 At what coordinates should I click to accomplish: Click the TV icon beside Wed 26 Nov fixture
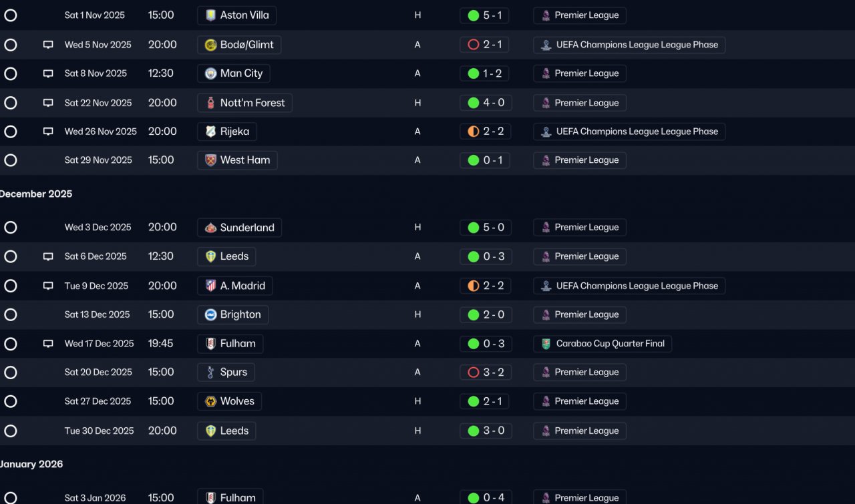pos(48,132)
